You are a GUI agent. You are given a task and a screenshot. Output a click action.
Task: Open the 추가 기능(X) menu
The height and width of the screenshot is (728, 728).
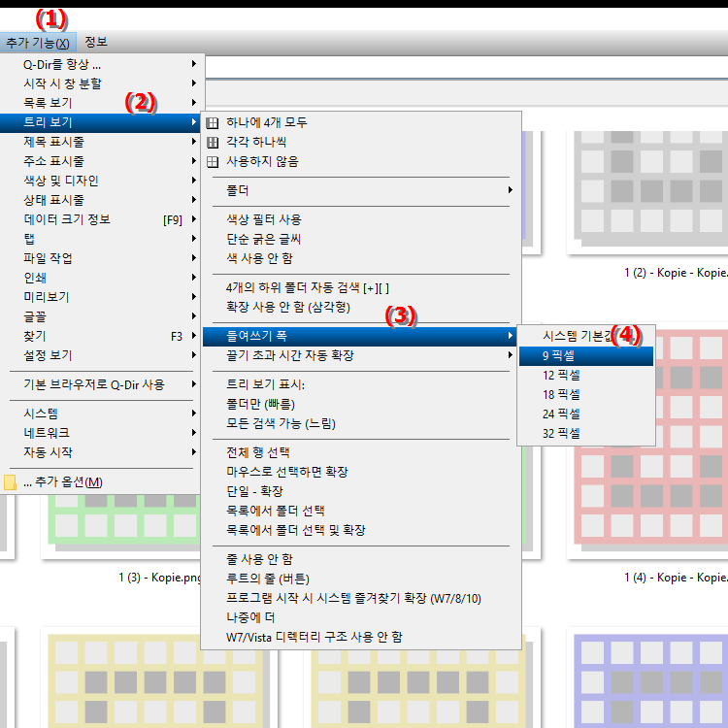tap(38, 43)
